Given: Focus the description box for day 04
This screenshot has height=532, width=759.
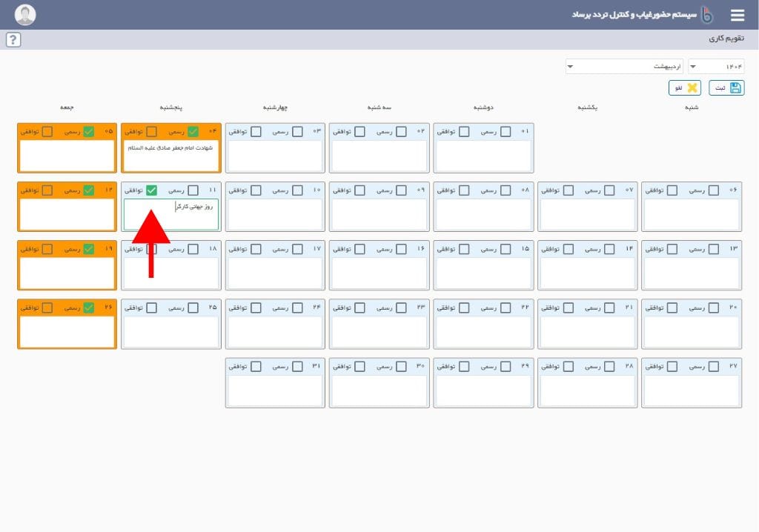Looking at the screenshot, I should pyautogui.click(x=171, y=156).
